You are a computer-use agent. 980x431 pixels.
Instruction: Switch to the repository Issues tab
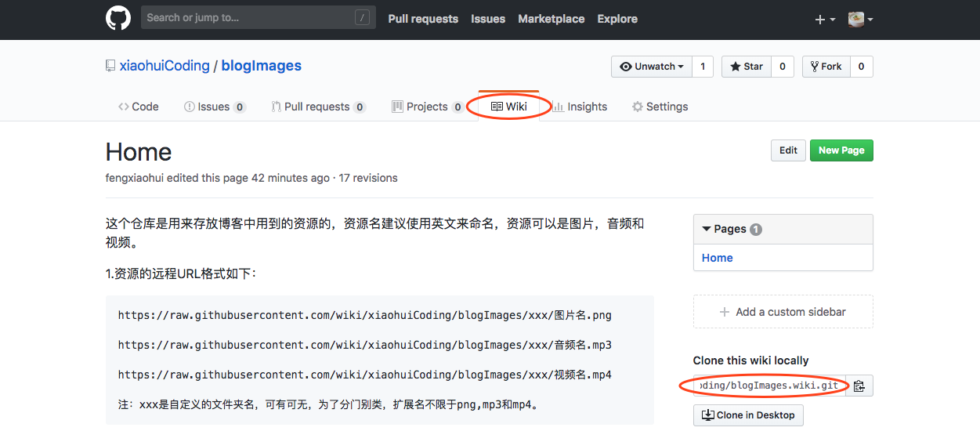click(x=215, y=107)
